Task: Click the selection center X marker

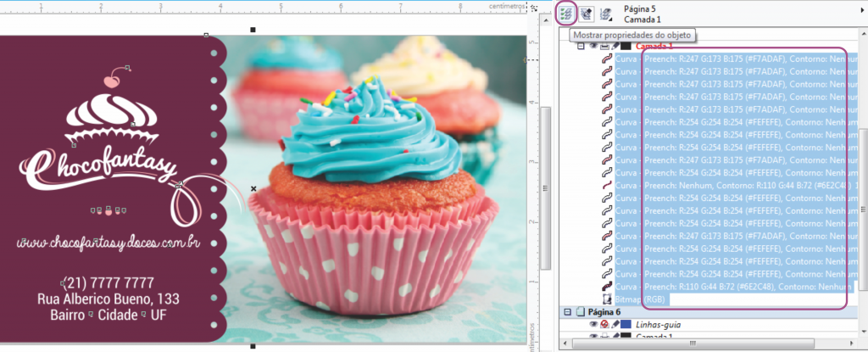Action: tap(253, 189)
